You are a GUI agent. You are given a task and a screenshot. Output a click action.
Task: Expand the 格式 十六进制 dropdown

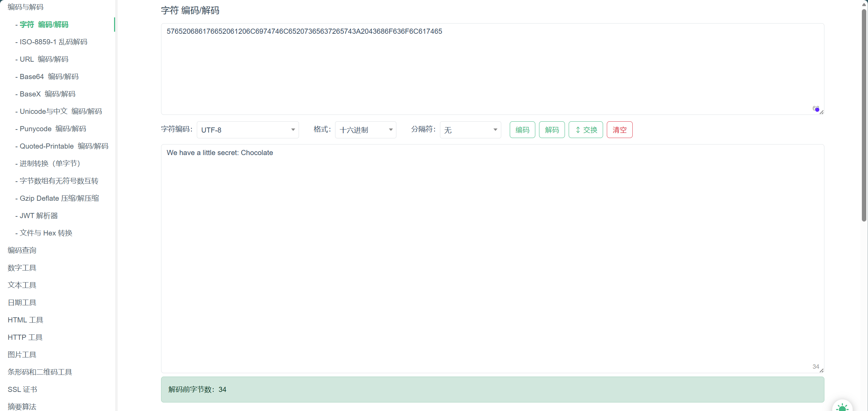point(365,130)
